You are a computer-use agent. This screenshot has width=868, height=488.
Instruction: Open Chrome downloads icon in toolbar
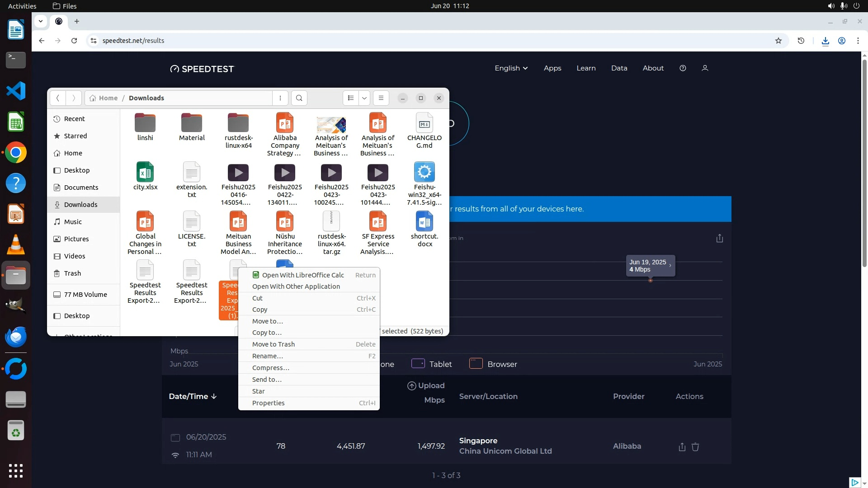[825, 41]
